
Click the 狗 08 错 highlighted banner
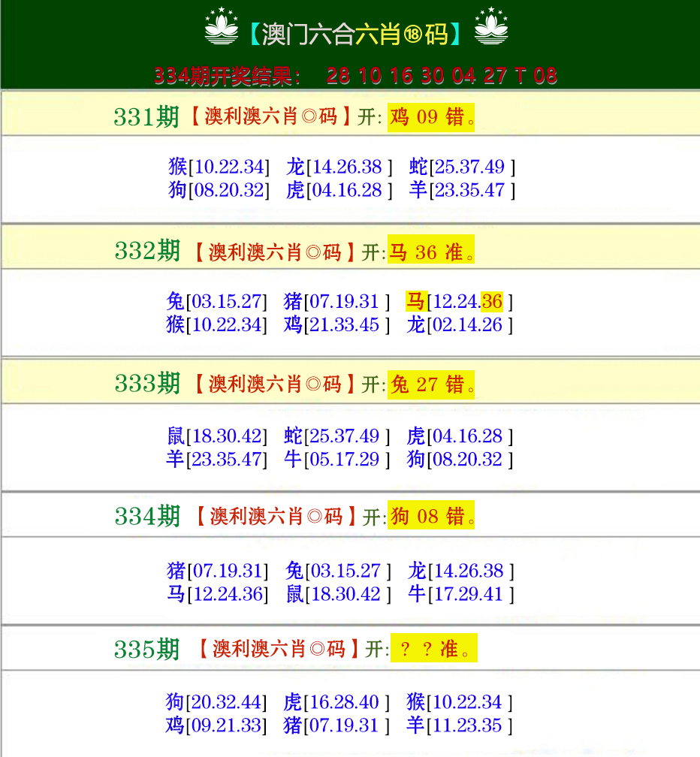[430, 515]
